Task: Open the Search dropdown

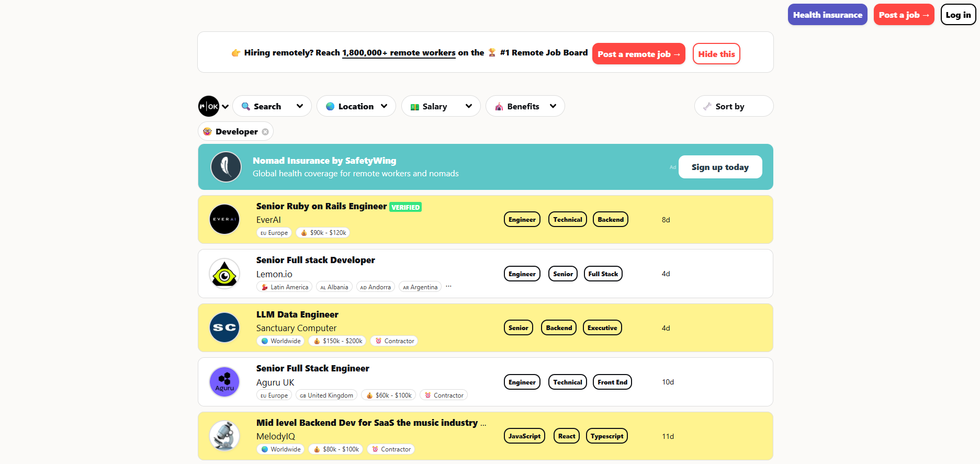Action: click(272, 106)
